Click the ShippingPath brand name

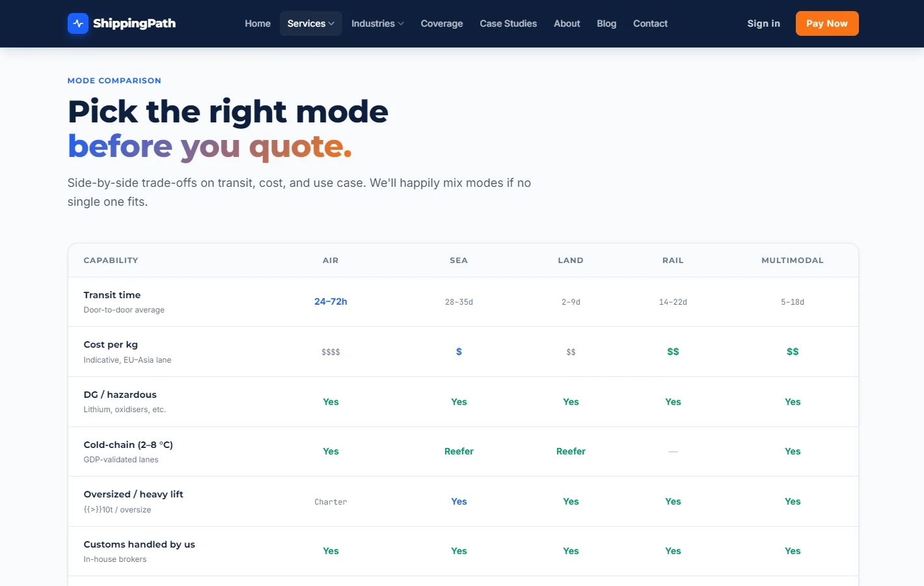pos(134,23)
